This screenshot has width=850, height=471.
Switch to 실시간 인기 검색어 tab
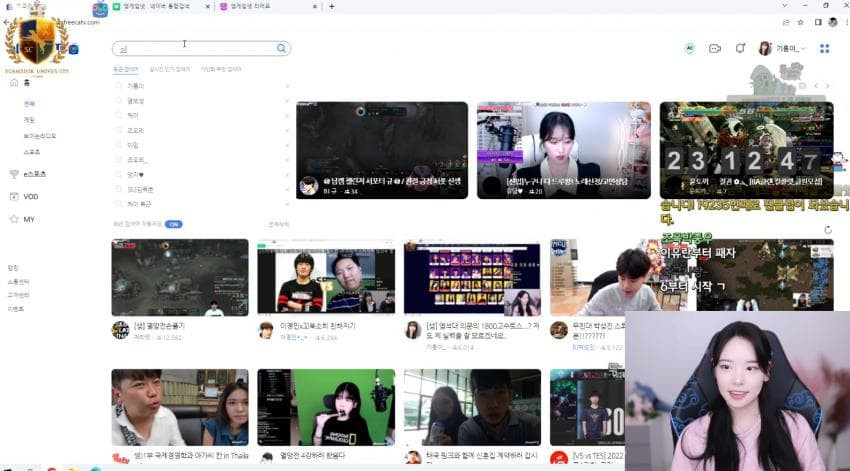[x=170, y=69]
